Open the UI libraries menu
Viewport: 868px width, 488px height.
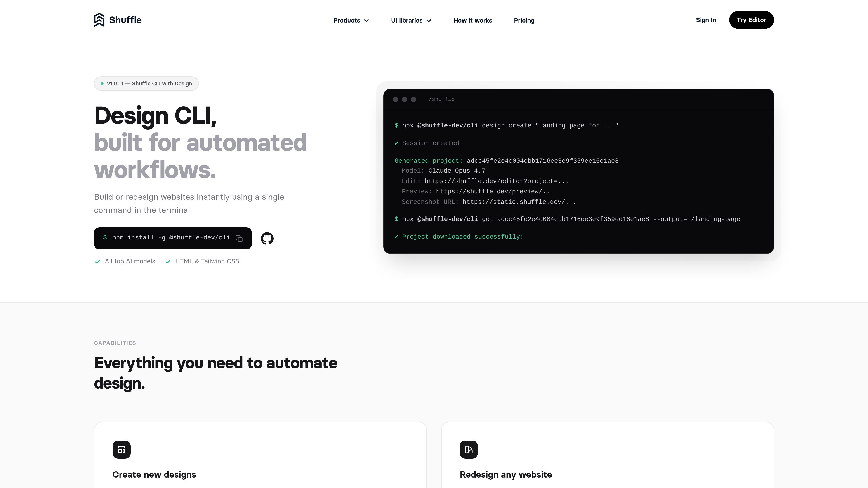pyautogui.click(x=411, y=21)
